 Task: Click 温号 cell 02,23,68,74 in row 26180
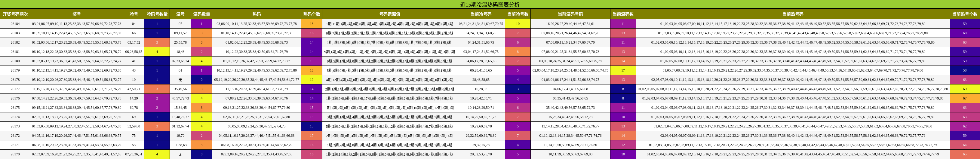pos(180,61)
